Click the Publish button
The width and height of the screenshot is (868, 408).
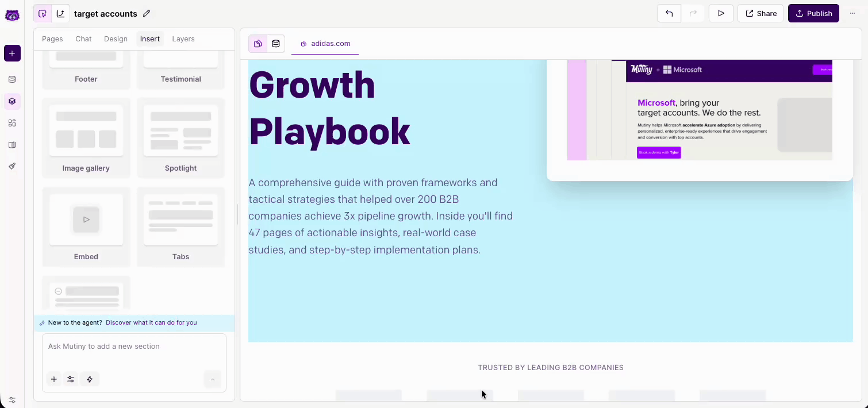pyautogui.click(x=813, y=14)
